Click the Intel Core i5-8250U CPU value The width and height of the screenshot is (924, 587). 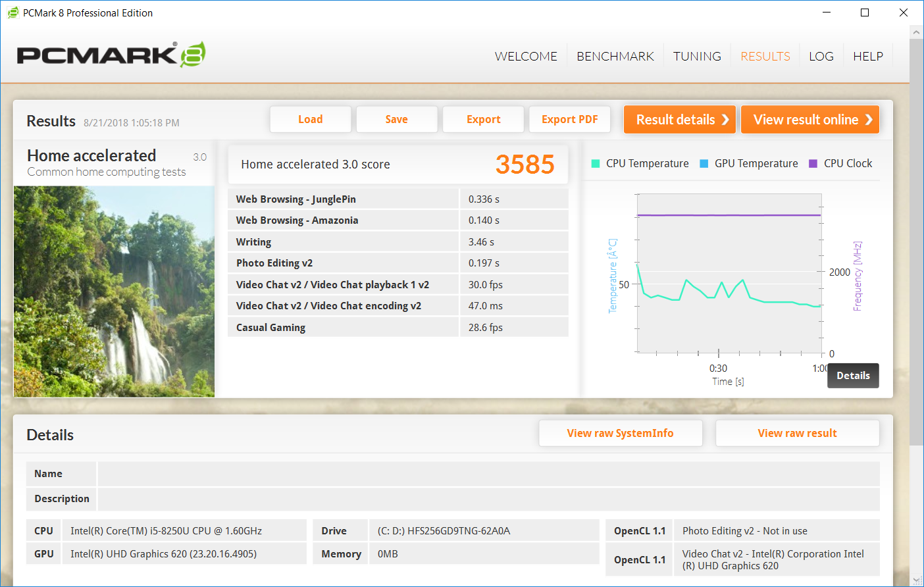(166, 531)
